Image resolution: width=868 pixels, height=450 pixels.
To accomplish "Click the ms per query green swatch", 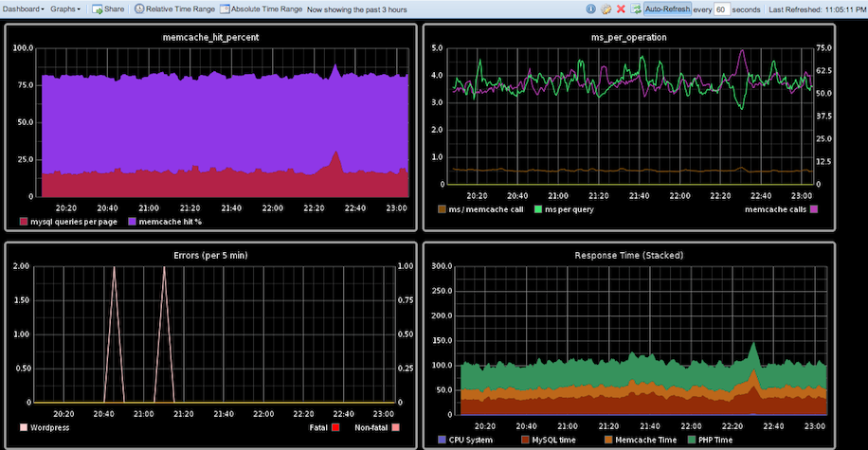I will (x=538, y=209).
